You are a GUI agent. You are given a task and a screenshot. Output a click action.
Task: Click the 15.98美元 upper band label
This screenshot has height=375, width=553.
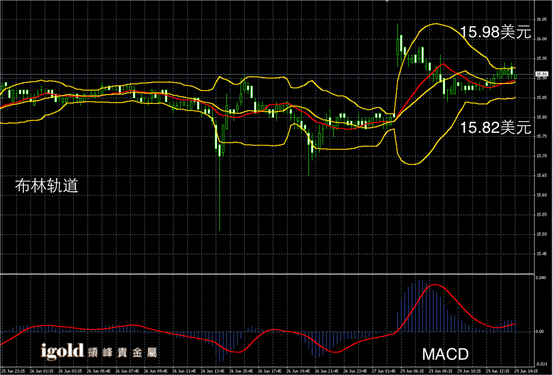(496, 32)
